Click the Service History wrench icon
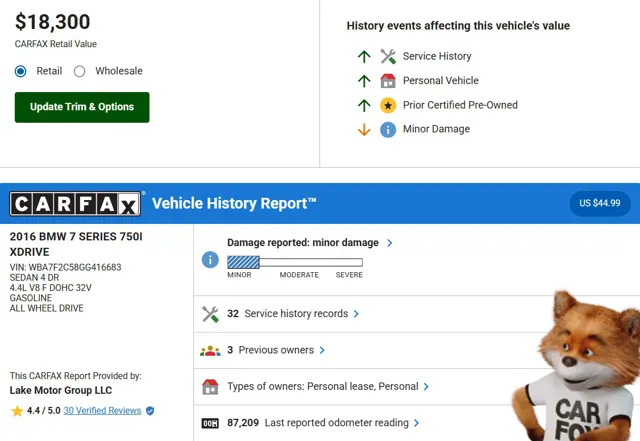 [388, 57]
